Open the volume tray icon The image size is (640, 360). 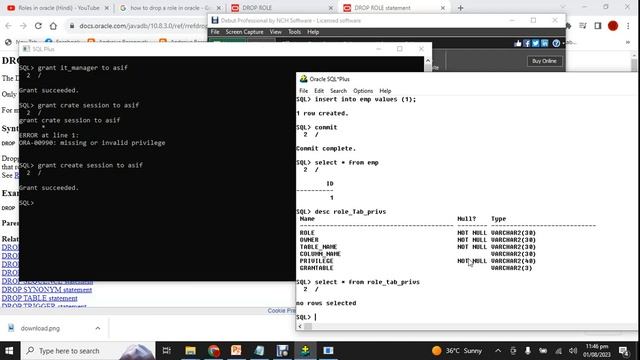click(x=573, y=351)
